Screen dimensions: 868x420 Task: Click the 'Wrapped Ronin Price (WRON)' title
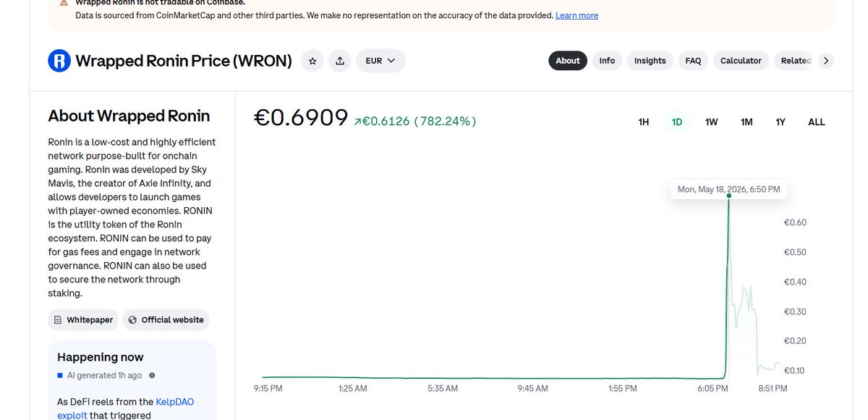click(184, 61)
